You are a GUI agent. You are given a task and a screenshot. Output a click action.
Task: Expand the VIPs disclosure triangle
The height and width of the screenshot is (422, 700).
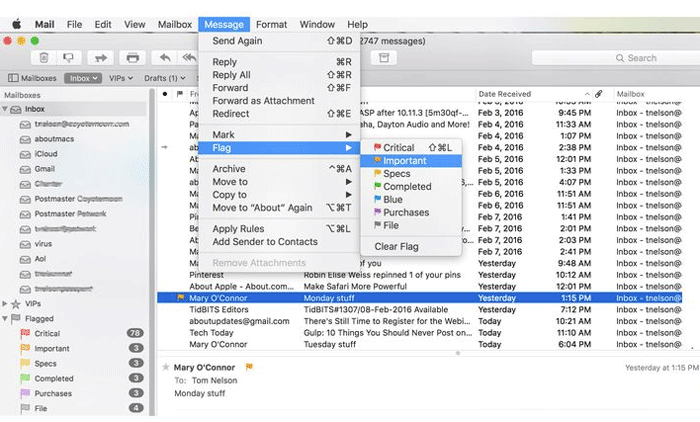pyautogui.click(x=5, y=304)
